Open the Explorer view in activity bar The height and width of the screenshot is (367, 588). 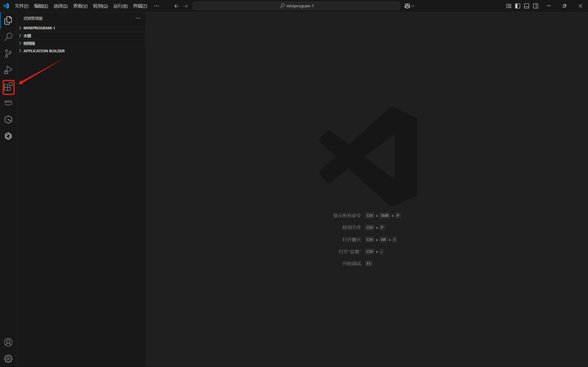tap(8, 20)
